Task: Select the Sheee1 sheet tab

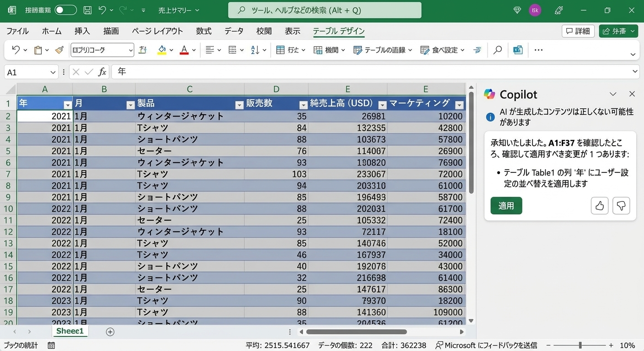Action: (70, 331)
